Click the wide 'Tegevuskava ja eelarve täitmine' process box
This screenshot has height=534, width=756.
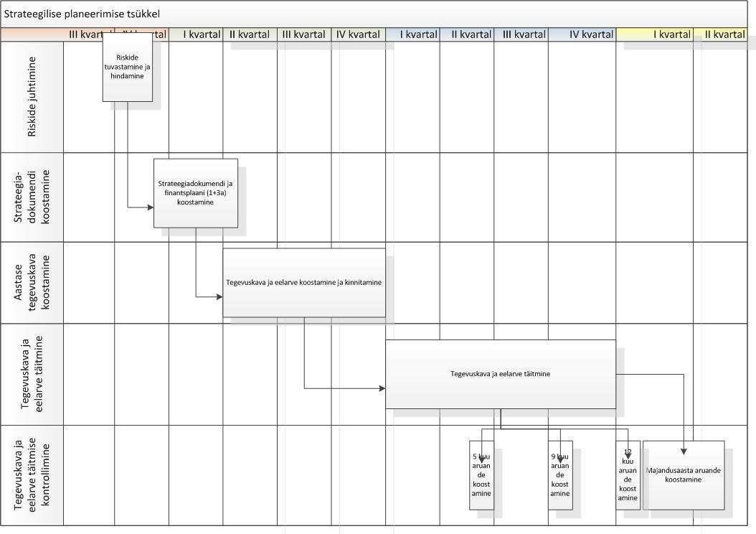(500, 374)
